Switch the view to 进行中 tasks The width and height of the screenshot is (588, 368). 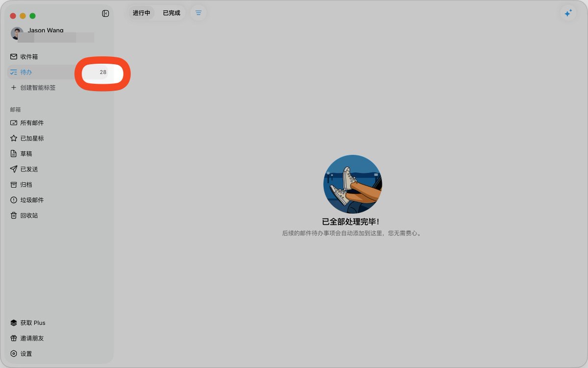point(141,13)
